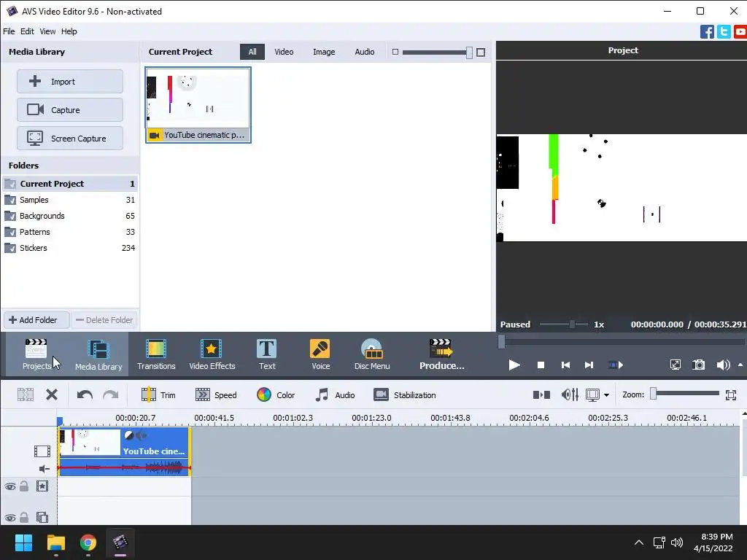Toggle visibility of the overlay track

click(x=10, y=518)
